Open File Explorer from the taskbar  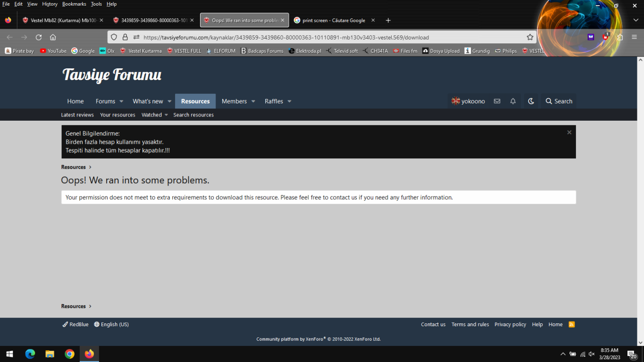50,354
